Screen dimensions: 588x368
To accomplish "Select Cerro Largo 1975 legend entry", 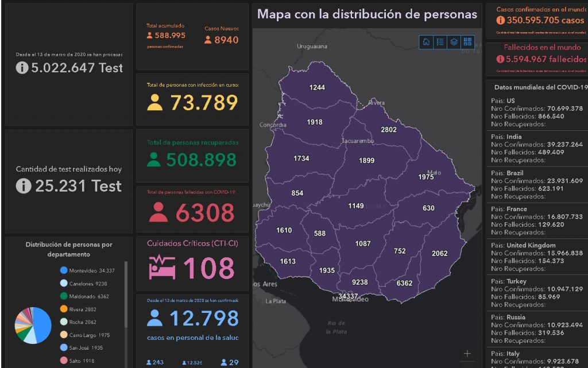I will click(85, 335).
